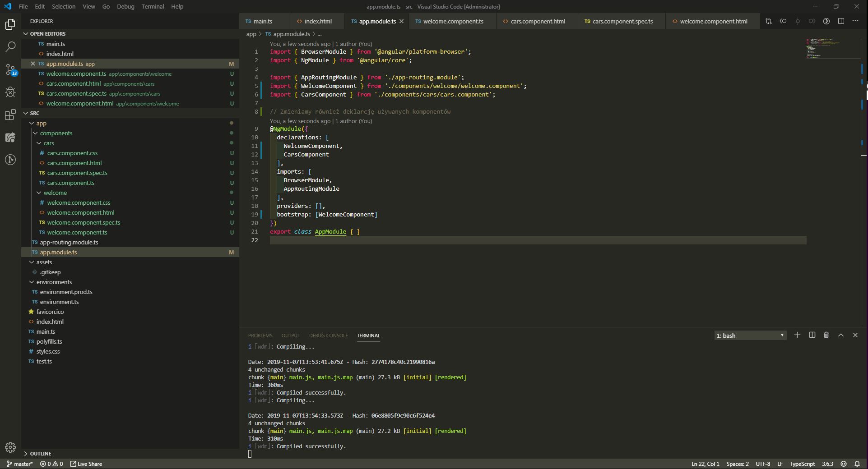This screenshot has height=469, width=868.
Task: Click the master branch indicator in status bar
Action: tap(19, 464)
